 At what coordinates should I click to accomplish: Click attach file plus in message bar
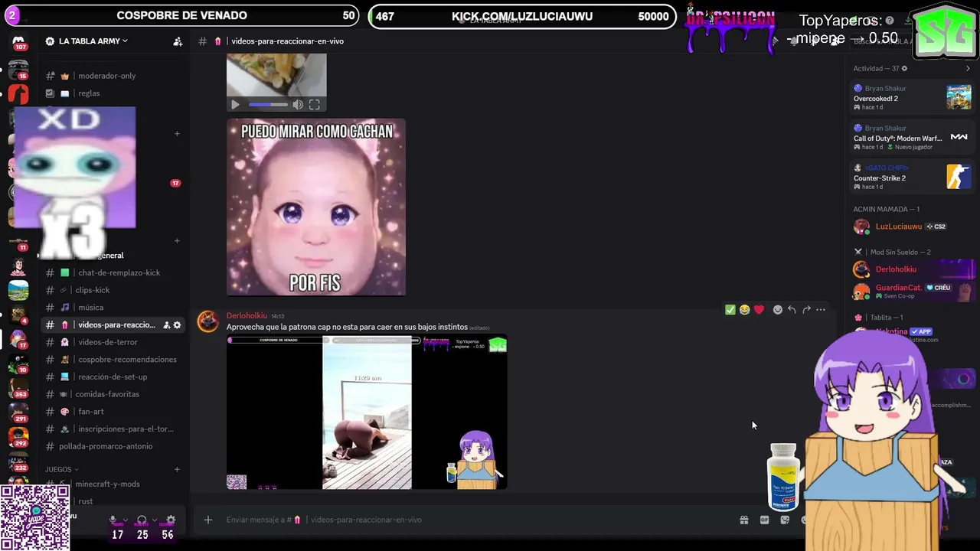point(207,520)
